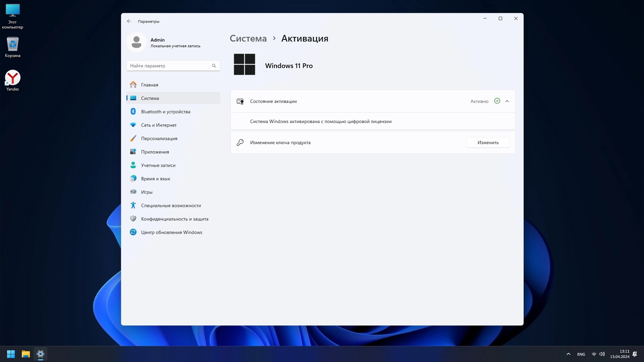Click the Изменить product key button
The height and width of the screenshot is (362, 644).
point(488,142)
